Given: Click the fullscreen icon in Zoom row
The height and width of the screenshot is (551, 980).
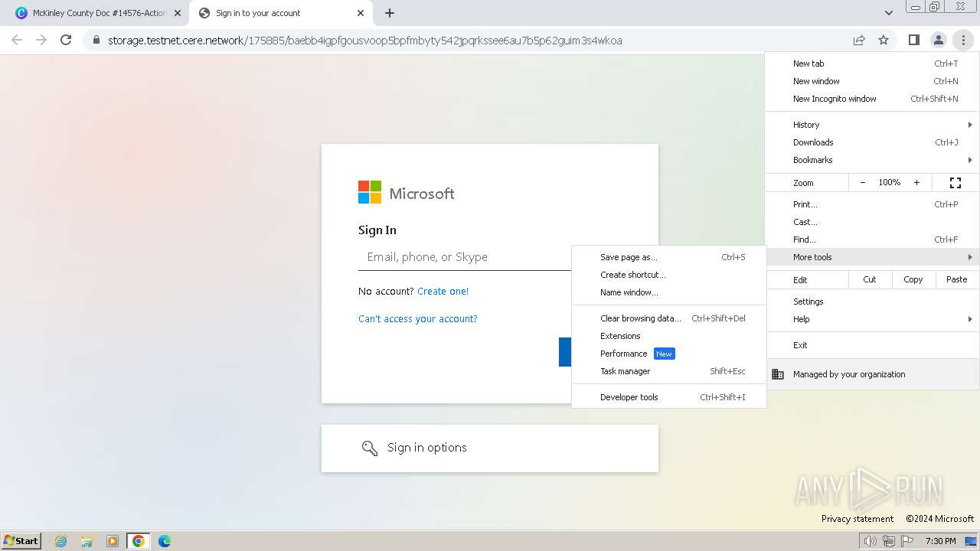Looking at the screenshot, I should (955, 183).
